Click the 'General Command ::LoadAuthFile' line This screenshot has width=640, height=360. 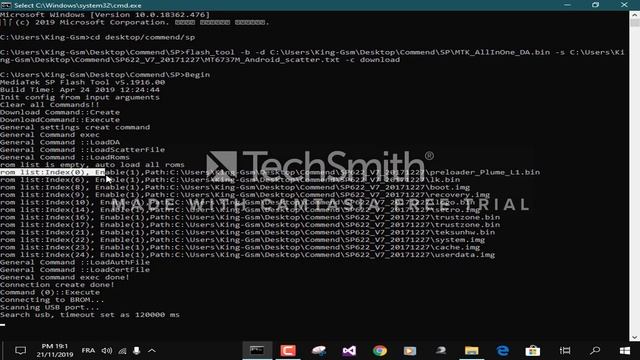[x=75, y=262]
